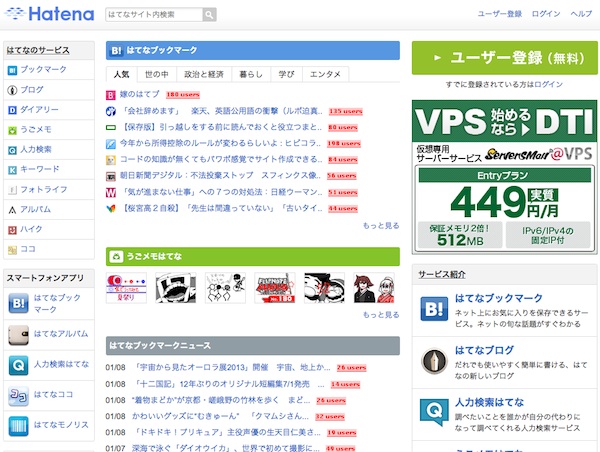
Task: Open the ヘルプ link at top
Action: [x=581, y=15]
